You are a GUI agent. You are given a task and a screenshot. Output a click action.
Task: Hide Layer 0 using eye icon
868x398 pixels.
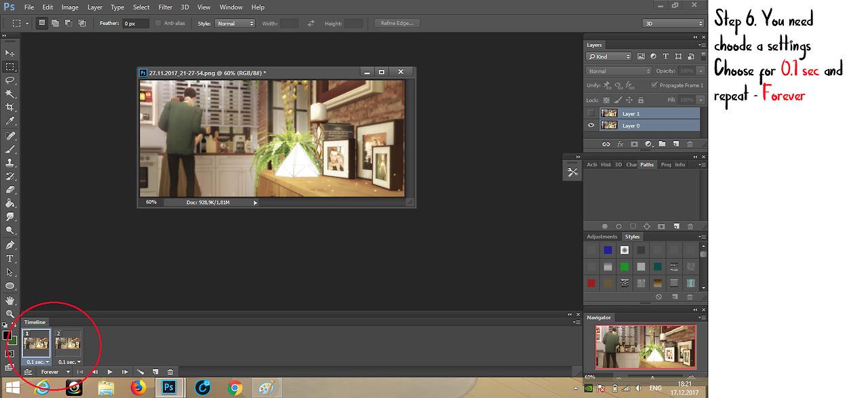591,125
